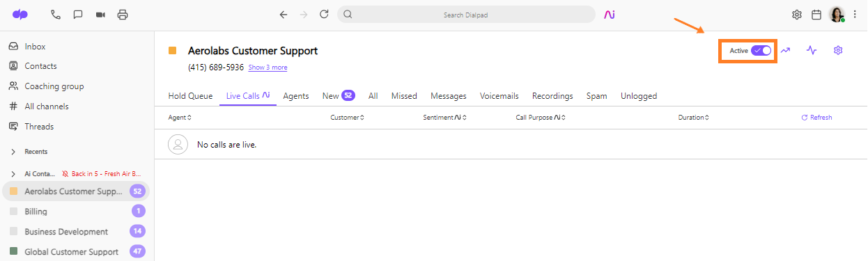Start a video meeting icon
This screenshot has width=868, height=261.
[x=100, y=14]
